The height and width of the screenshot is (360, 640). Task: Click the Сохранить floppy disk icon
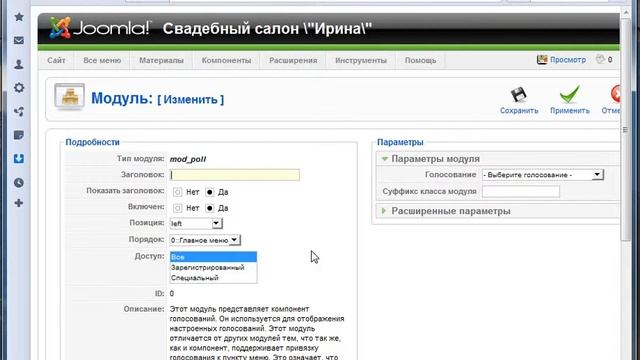519,95
